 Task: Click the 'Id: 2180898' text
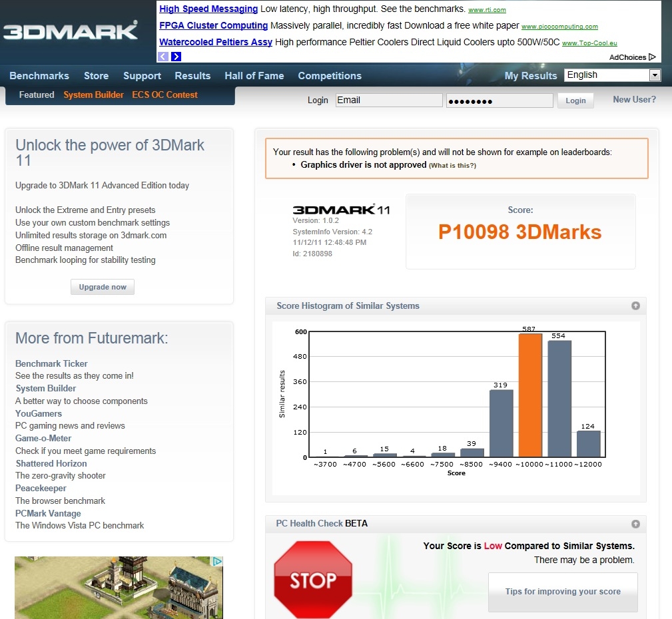(312, 254)
